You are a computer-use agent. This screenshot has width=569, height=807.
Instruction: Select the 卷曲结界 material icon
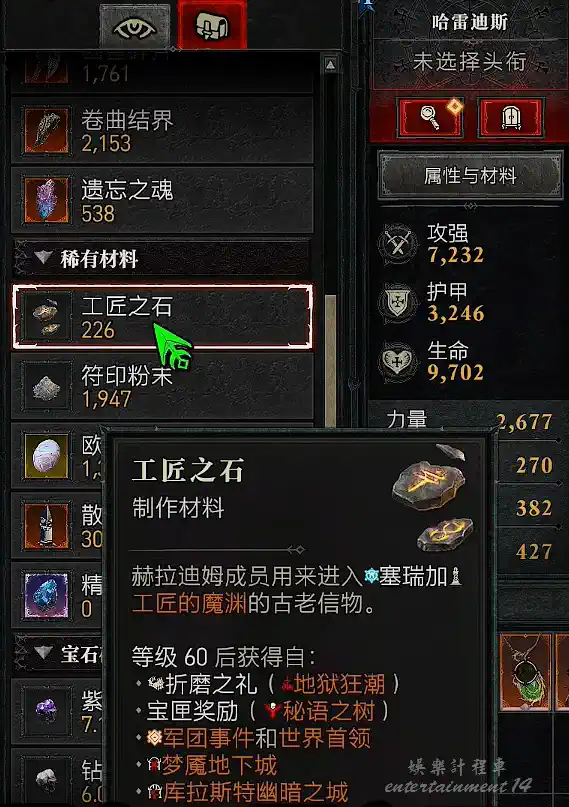[x=46, y=131]
